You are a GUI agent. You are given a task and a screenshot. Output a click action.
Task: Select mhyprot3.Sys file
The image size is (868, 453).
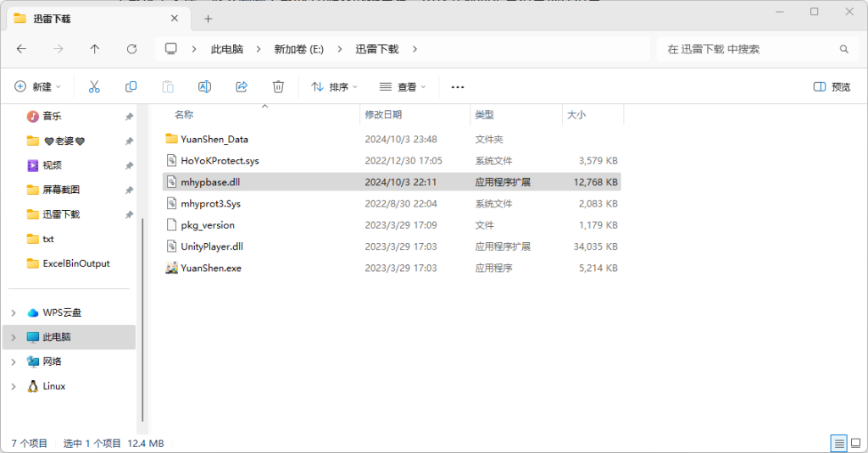[x=392, y=203]
